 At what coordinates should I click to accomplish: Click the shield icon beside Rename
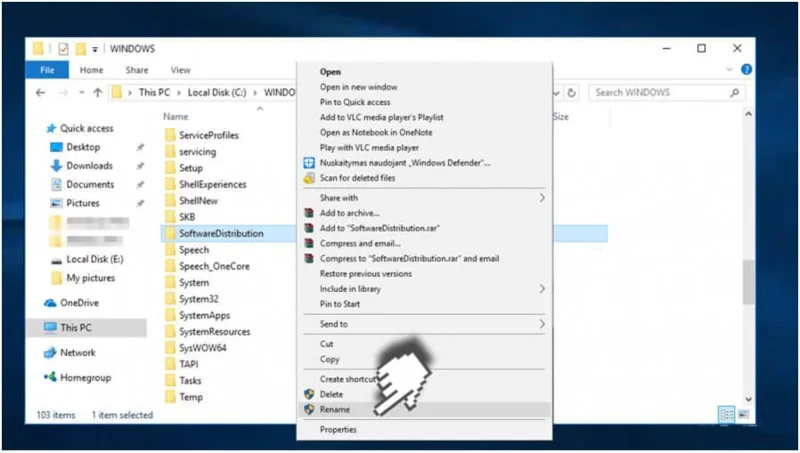[309, 409]
